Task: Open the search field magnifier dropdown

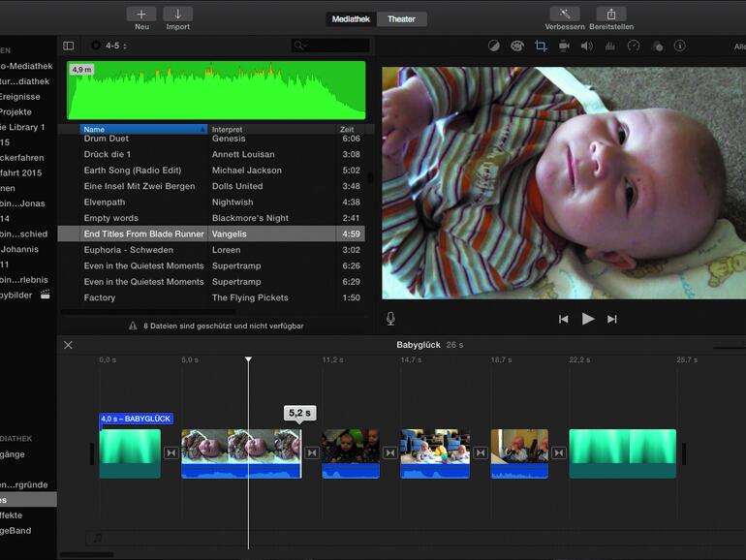Action: click(x=301, y=46)
